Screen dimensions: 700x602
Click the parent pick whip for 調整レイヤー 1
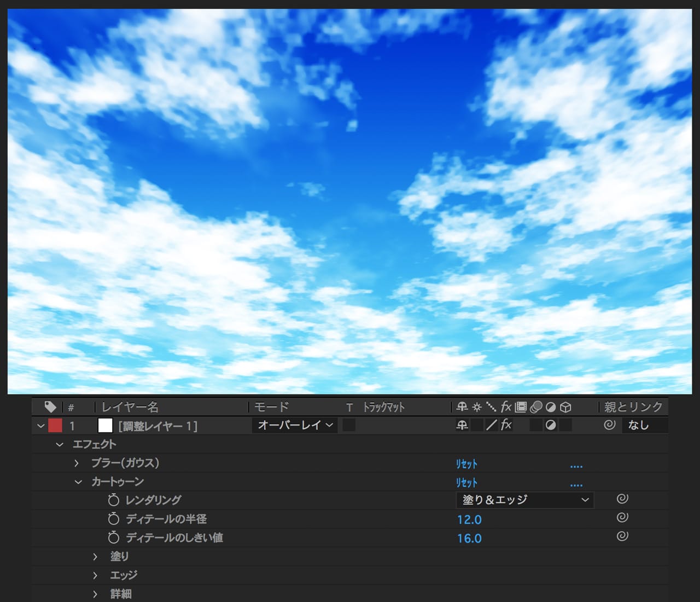609,425
